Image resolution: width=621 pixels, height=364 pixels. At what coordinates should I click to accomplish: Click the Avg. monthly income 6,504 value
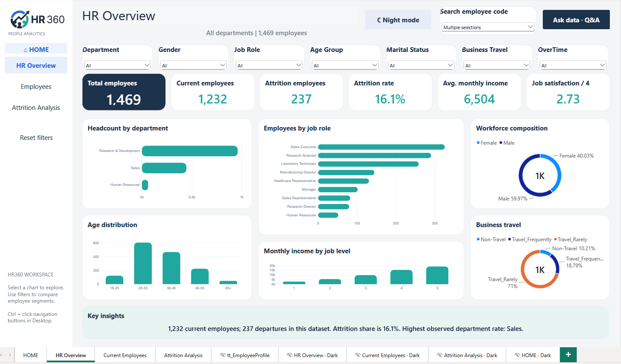click(479, 99)
